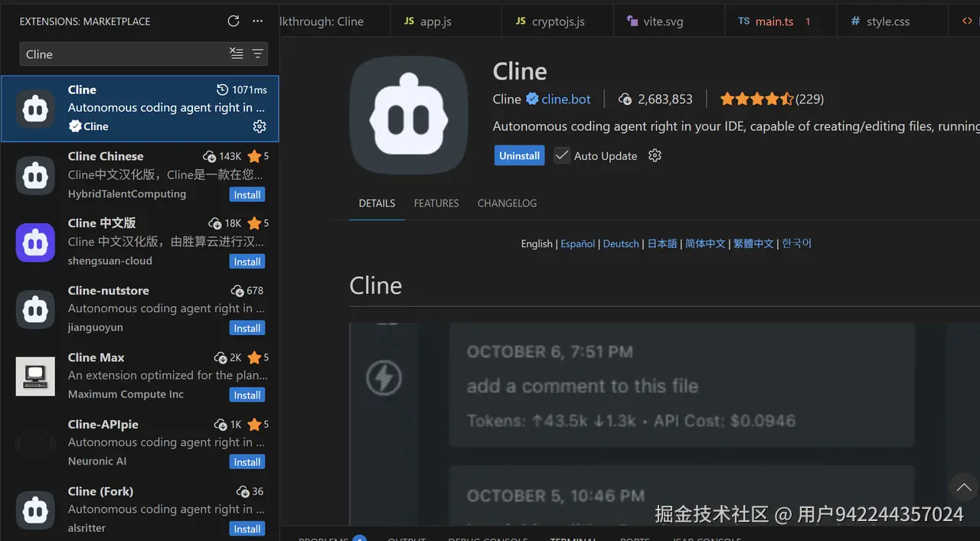Open the cline.bot publisher link
The height and width of the screenshot is (541, 980).
[x=566, y=99]
